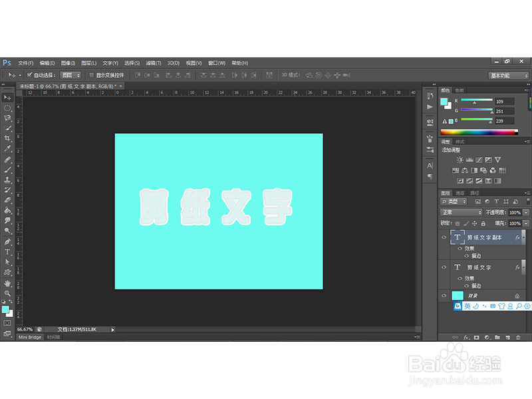Switch to the 样式 tab
532x399 pixels.
coord(460,142)
